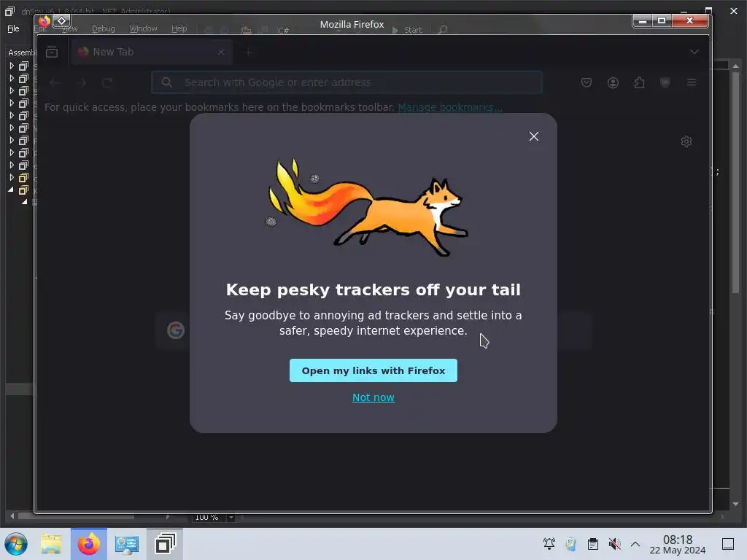
Task: Open dnSpy zoom 100 % dropdown arrow
Action: coord(231,518)
